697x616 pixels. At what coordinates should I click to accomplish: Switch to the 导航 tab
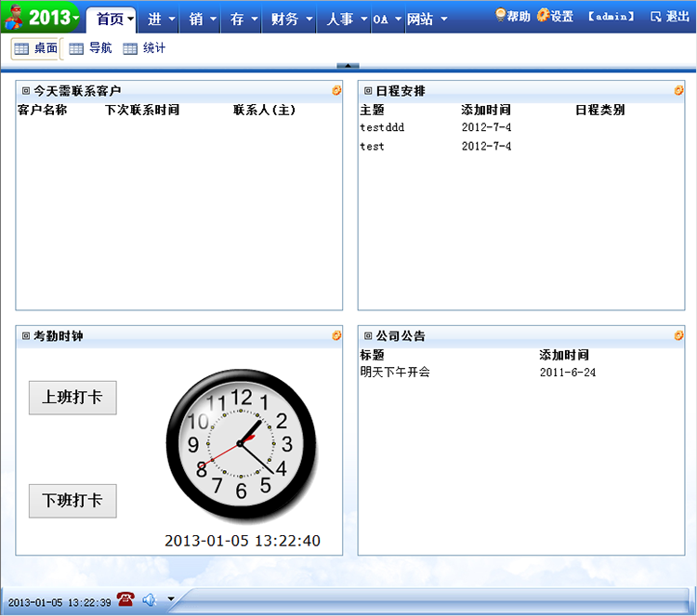tap(91, 48)
